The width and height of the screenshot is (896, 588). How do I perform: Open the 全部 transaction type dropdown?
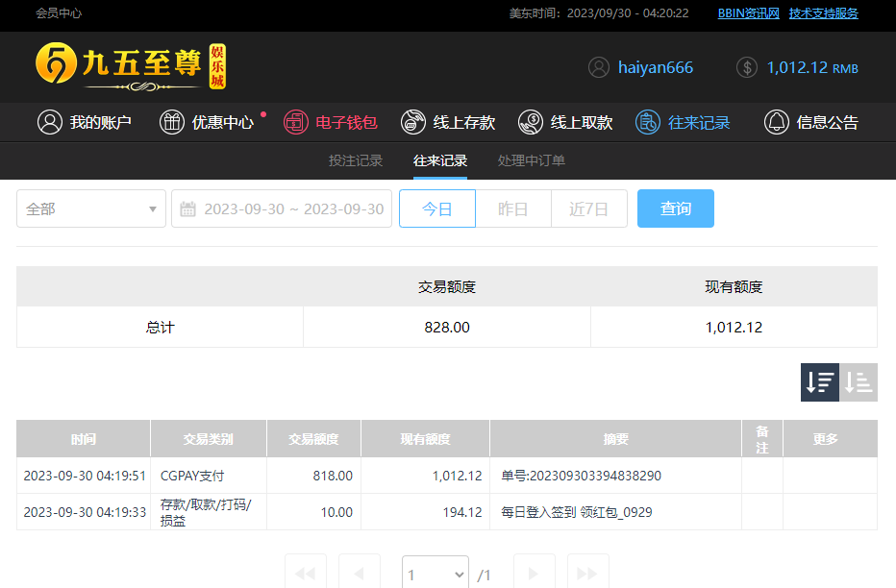(x=91, y=208)
